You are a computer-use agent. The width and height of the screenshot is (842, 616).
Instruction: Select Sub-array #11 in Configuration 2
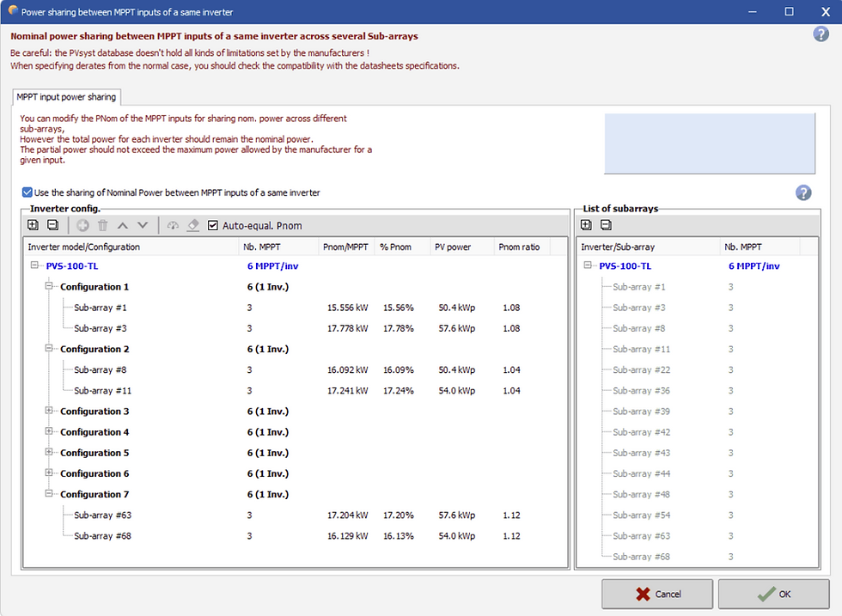coord(102,390)
